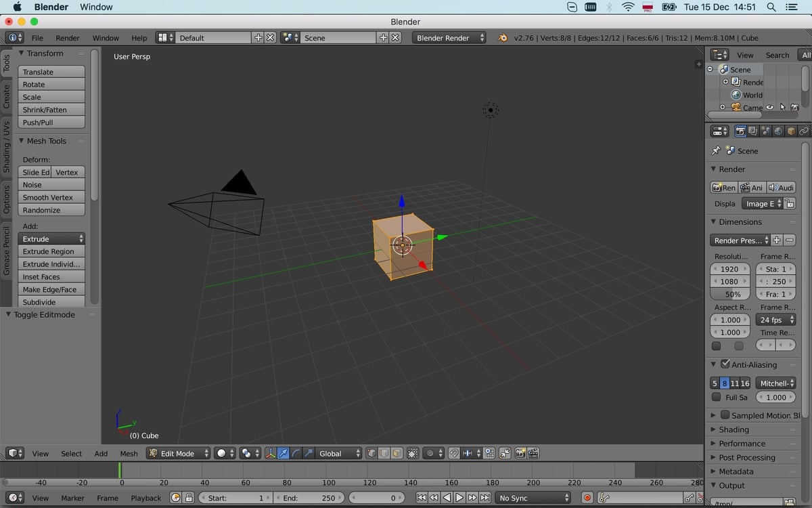This screenshot has width=812, height=508.
Task: Switch to the Shading / UVs tab
Action: (7, 147)
